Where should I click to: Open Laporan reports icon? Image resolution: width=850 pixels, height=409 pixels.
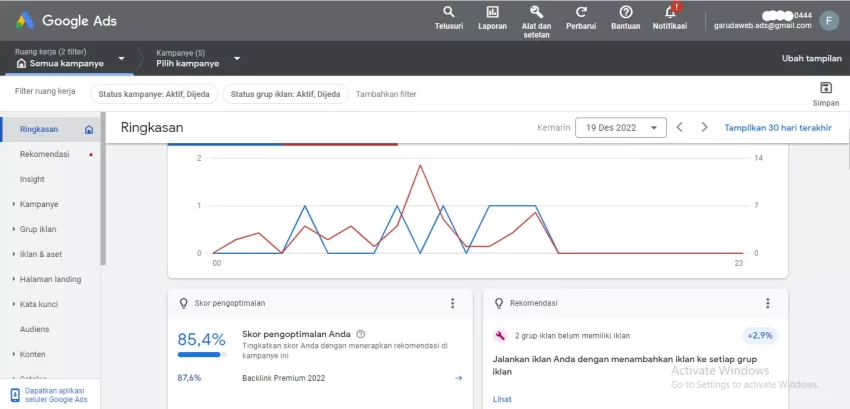(x=492, y=12)
